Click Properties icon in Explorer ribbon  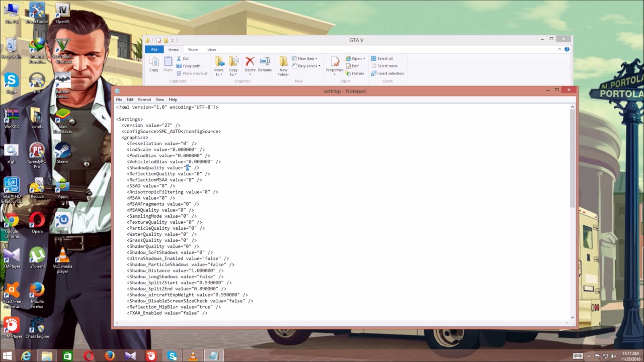click(x=335, y=61)
